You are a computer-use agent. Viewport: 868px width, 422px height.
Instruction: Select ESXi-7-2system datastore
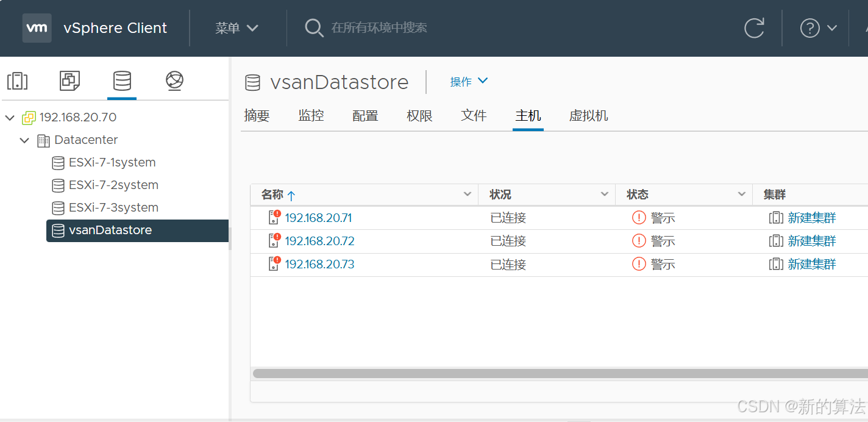113,185
